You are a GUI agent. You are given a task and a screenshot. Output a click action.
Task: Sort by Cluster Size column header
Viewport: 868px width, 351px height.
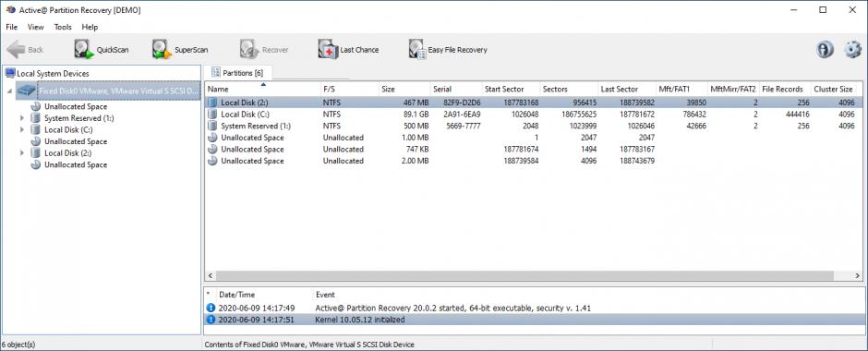pos(833,89)
